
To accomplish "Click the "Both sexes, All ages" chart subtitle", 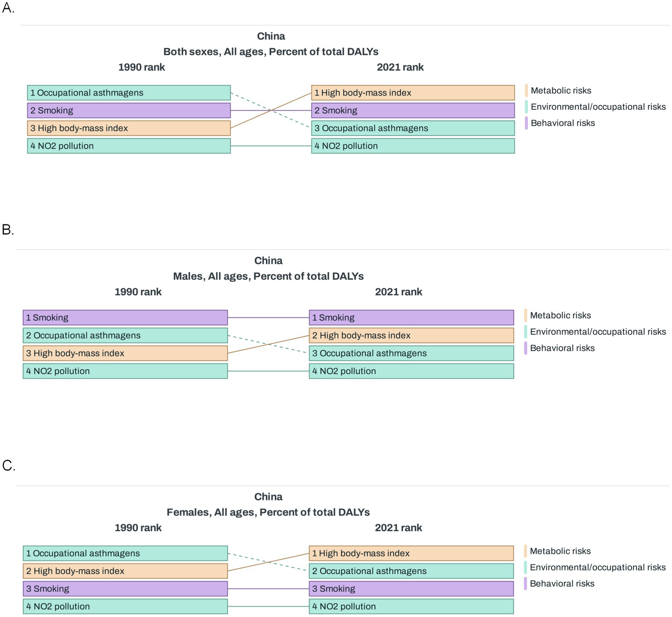I will (x=271, y=52).
